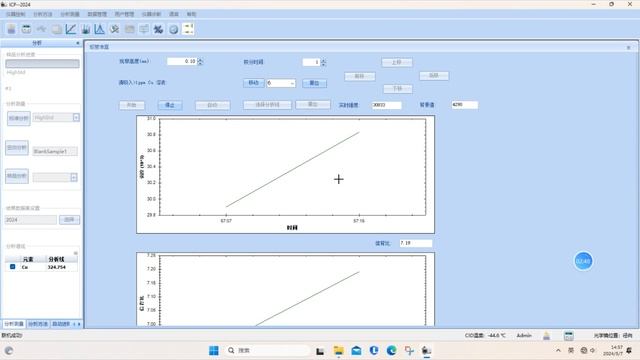Toggle the Cu element row checkbox
Image resolution: width=640 pixels, height=360 pixels.
pyautogui.click(x=13, y=267)
